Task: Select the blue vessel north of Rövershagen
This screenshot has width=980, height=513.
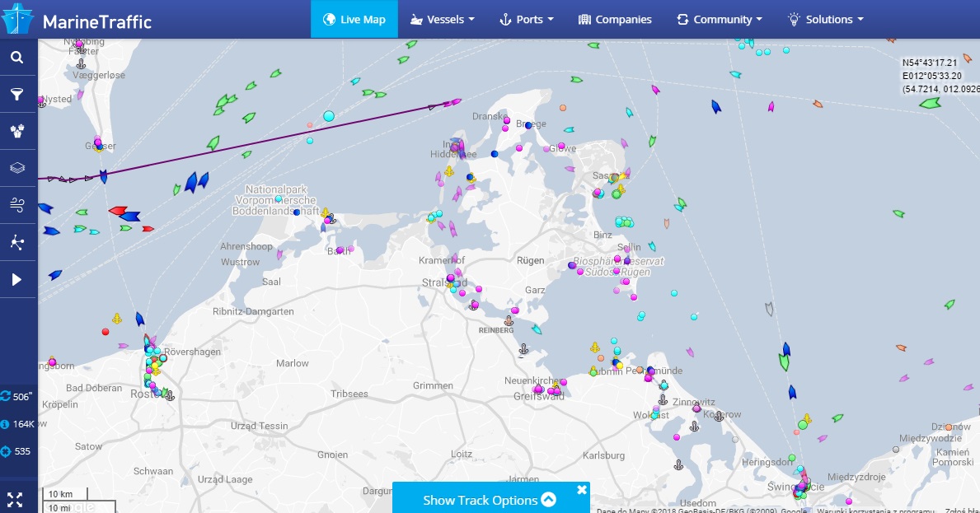Action: click(x=140, y=319)
